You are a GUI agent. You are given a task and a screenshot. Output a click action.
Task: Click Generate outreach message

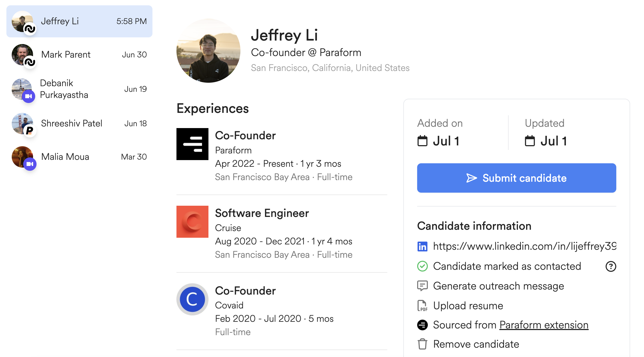tap(498, 286)
